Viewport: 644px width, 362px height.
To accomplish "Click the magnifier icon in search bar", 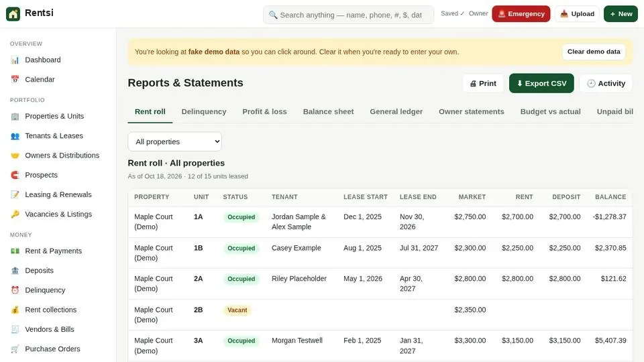I will pos(273,15).
